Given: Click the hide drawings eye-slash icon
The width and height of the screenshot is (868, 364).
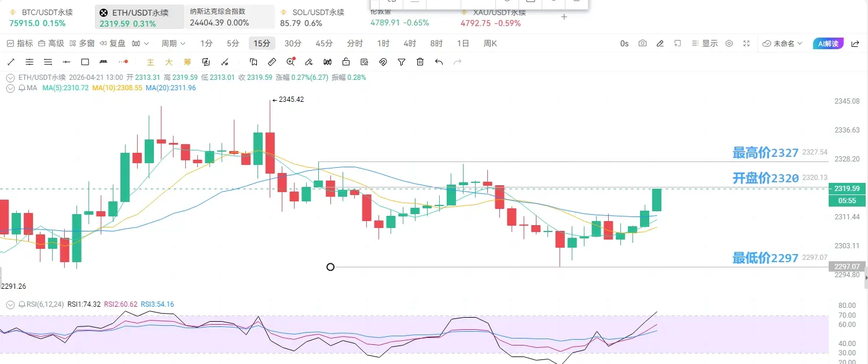Looking at the screenshot, I should 383,62.
